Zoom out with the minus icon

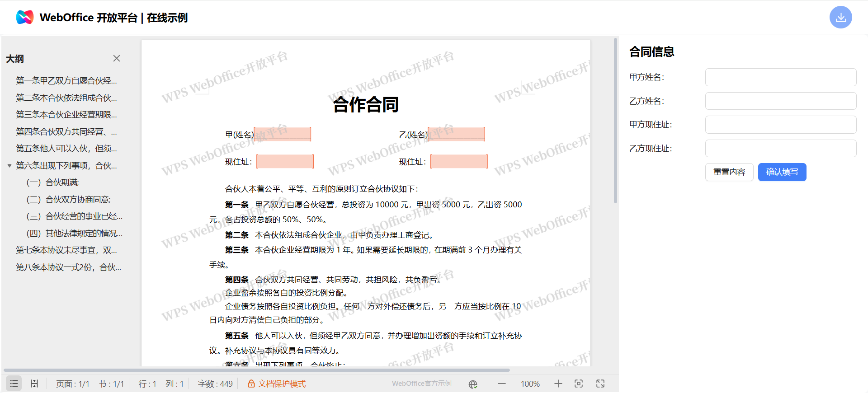coord(502,384)
